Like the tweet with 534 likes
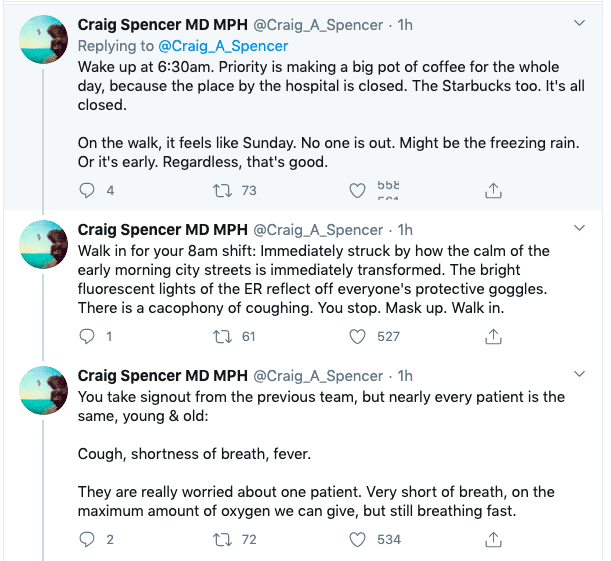This screenshot has height=561, width=611. (357, 539)
